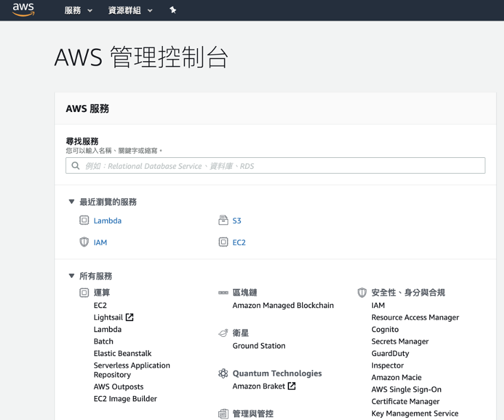Click the 衛星 category heading

coord(241,333)
